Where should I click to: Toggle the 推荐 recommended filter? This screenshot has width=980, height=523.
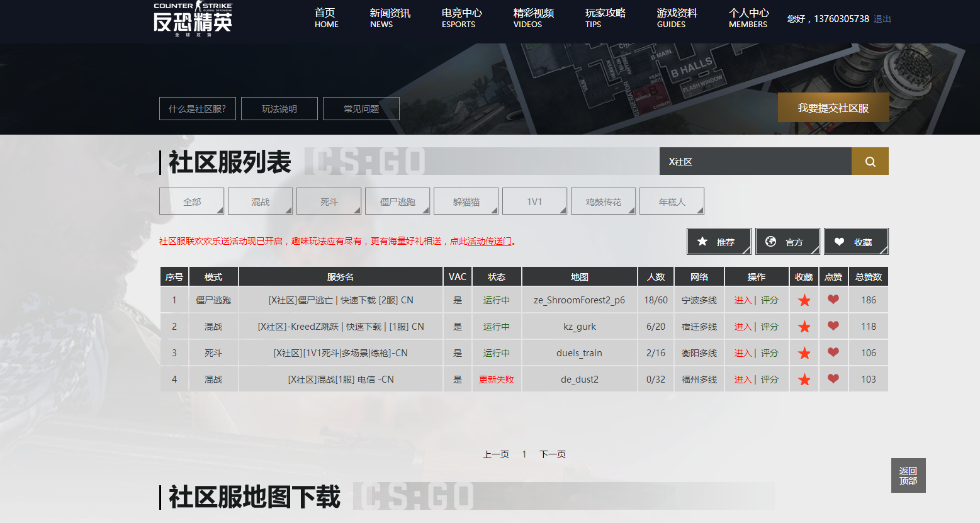[x=719, y=242]
